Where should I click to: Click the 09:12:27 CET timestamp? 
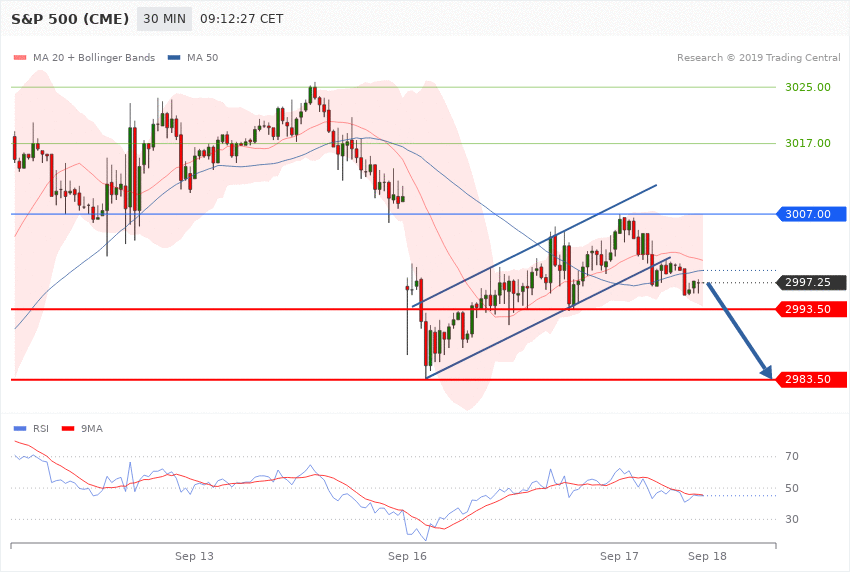[x=242, y=19]
